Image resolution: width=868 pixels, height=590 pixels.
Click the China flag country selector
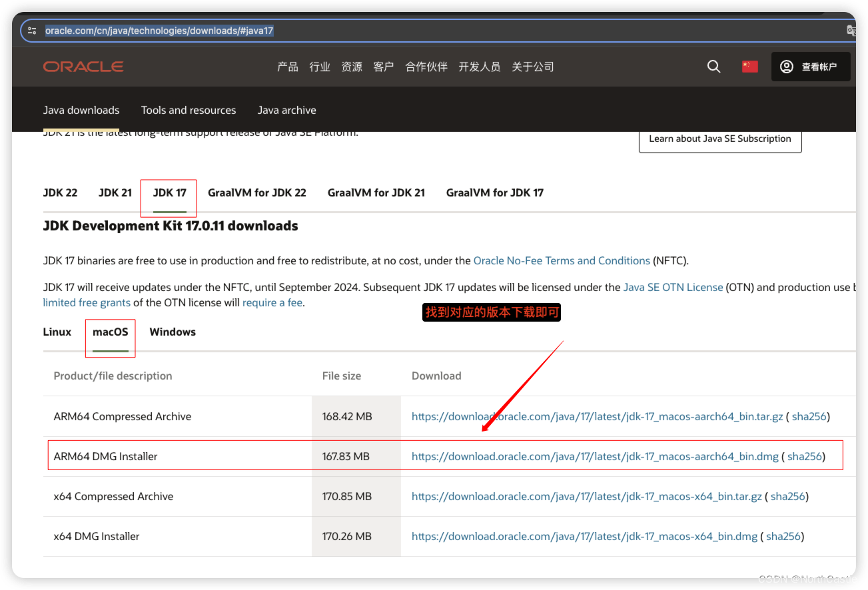pyautogui.click(x=750, y=67)
